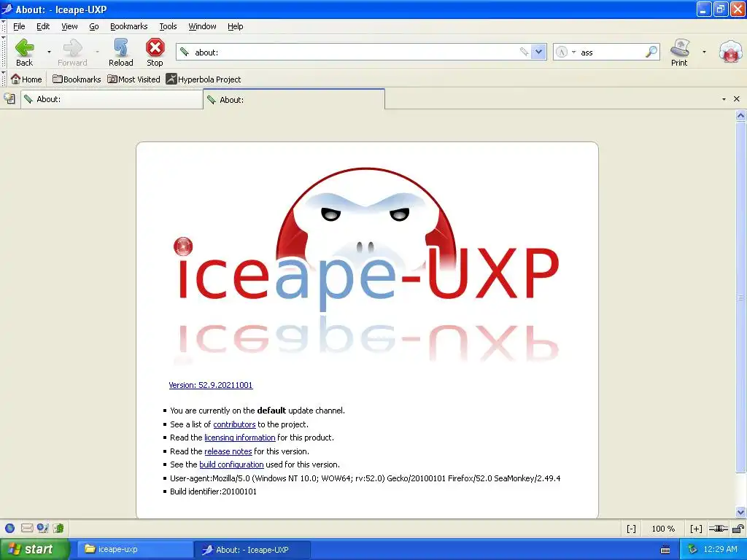The width and height of the screenshot is (747, 560).
Task: Open the list-all-tabs dropdown arrow
Action: (x=724, y=99)
